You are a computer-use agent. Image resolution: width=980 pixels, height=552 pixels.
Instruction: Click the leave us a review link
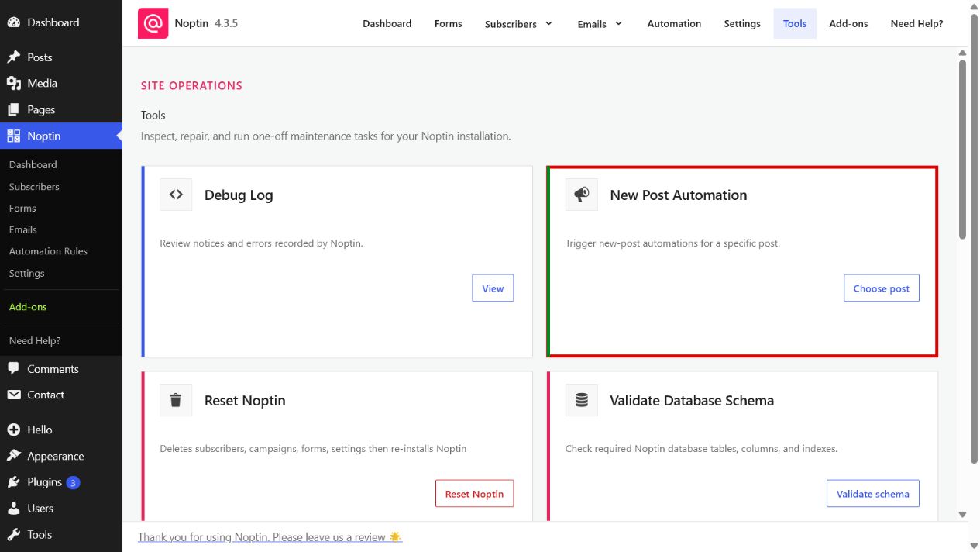coord(270,536)
